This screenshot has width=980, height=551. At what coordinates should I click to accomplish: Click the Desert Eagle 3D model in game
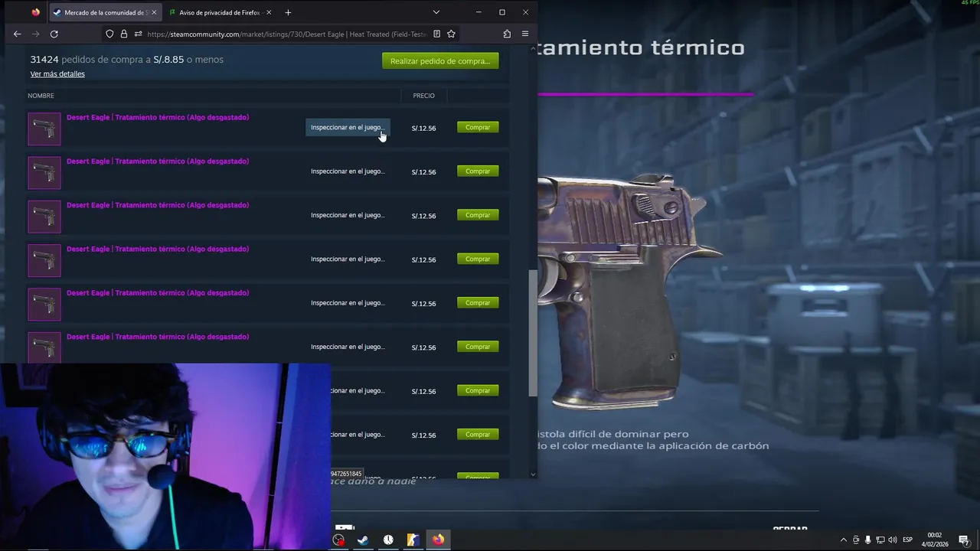628,291
